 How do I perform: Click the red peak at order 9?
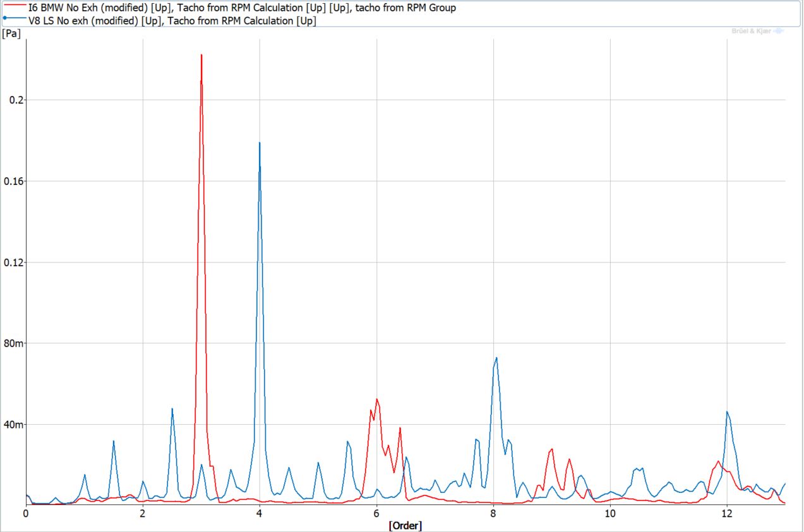point(551,449)
